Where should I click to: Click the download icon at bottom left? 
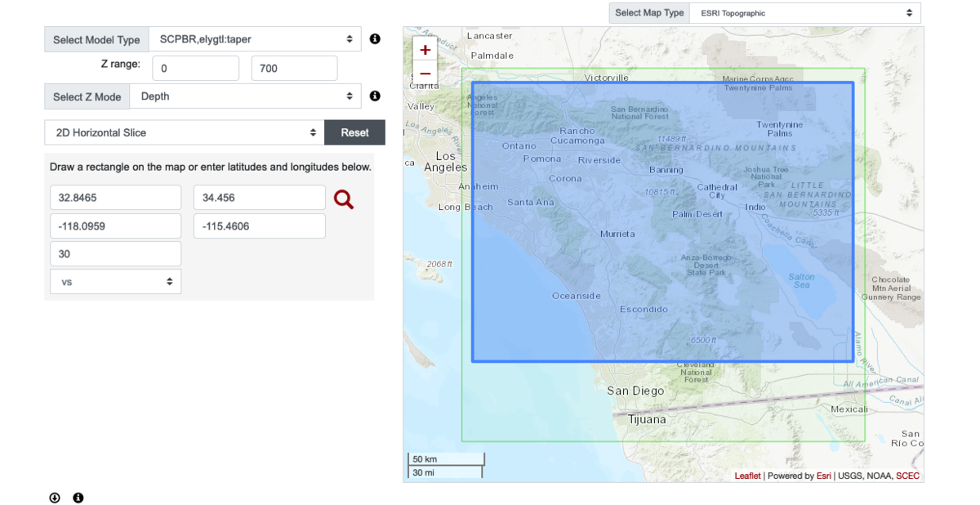(x=55, y=498)
